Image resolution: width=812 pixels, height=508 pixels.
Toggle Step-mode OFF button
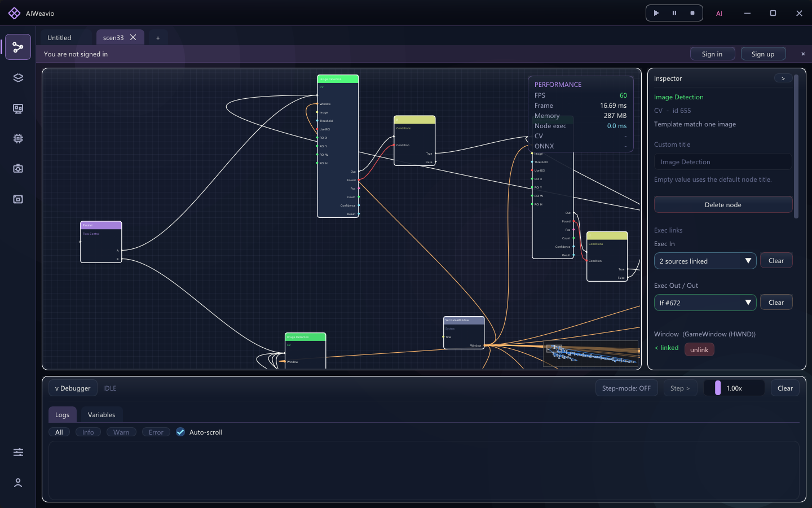click(626, 388)
